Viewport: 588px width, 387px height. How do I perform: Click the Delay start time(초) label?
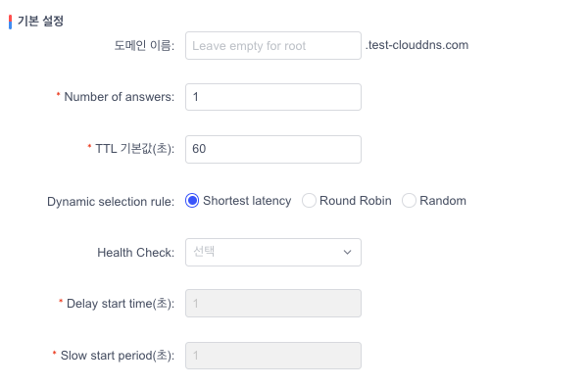(121, 304)
